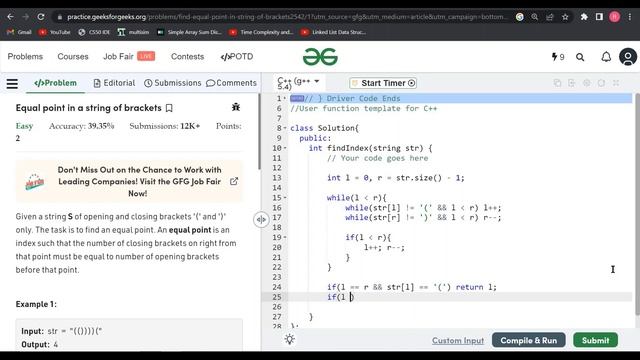
Task: Collapse the if block fold on line 19
Action: coord(285,237)
